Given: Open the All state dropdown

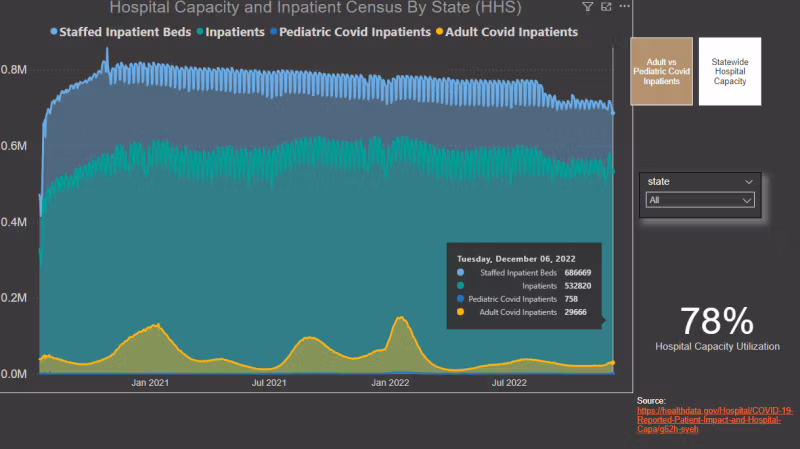Looking at the screenshot, I should click(x=698, y=200).
